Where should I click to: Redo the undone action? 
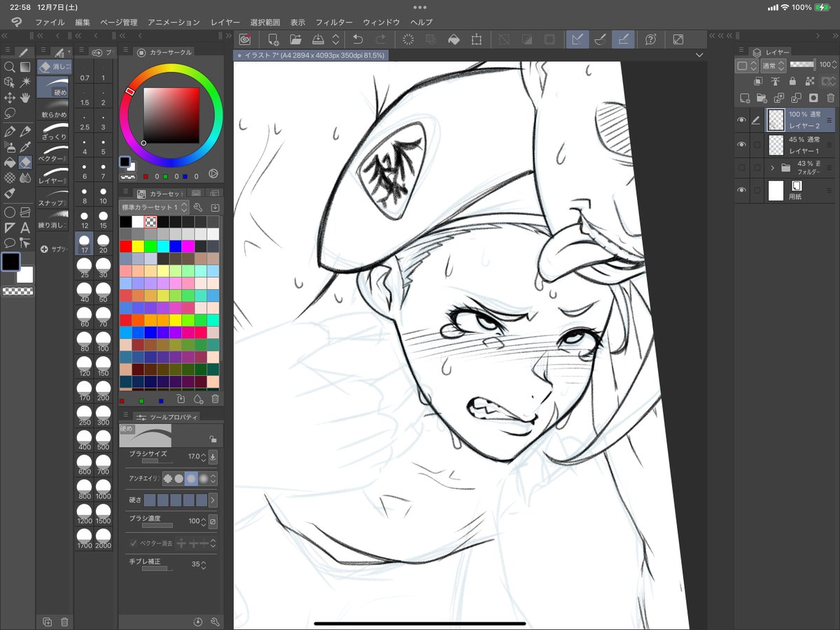point(380,39)
